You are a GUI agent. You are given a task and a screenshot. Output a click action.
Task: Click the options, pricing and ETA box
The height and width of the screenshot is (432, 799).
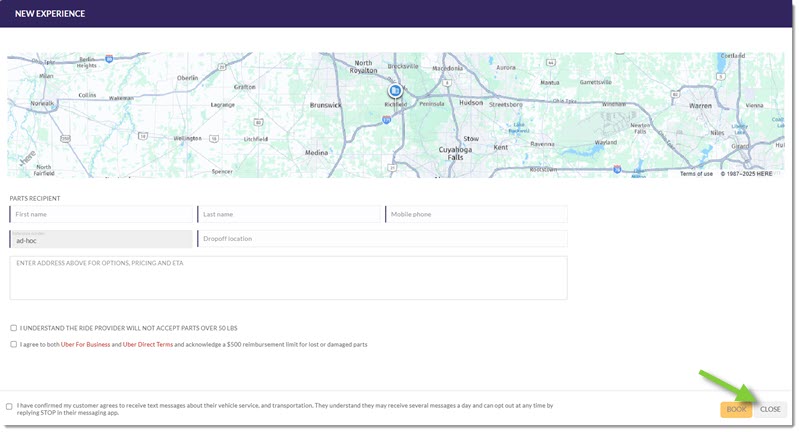[288, 278]
